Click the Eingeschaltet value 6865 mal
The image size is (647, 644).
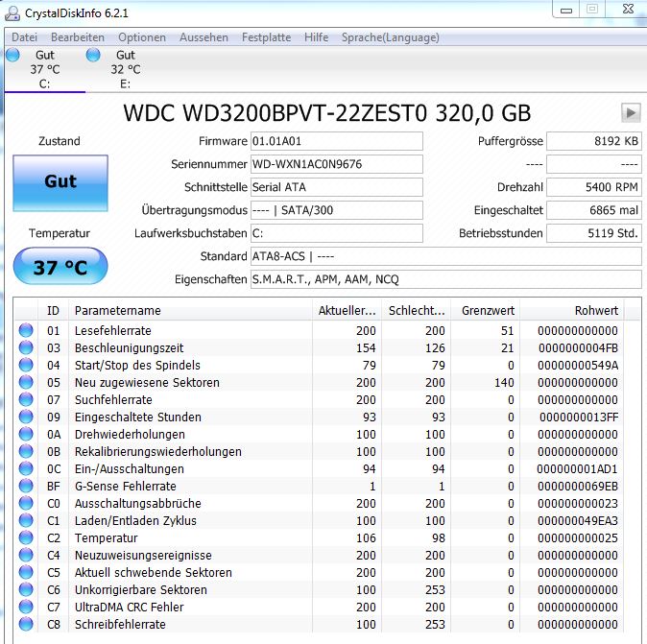tap(594, 210)
